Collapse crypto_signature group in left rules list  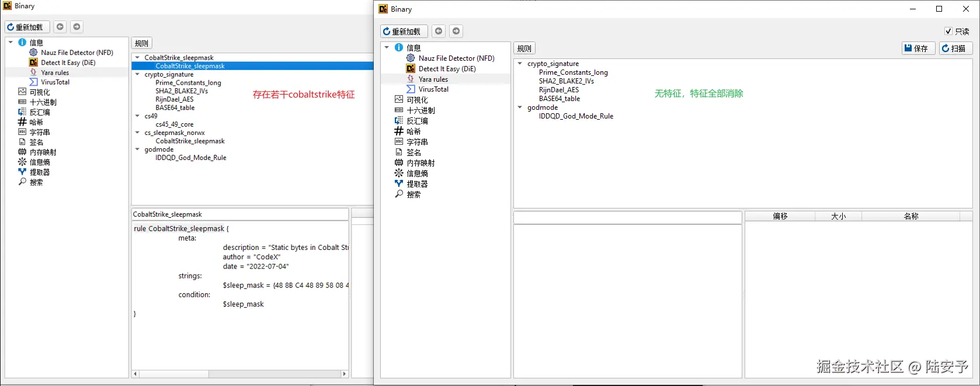click(137, 74)
